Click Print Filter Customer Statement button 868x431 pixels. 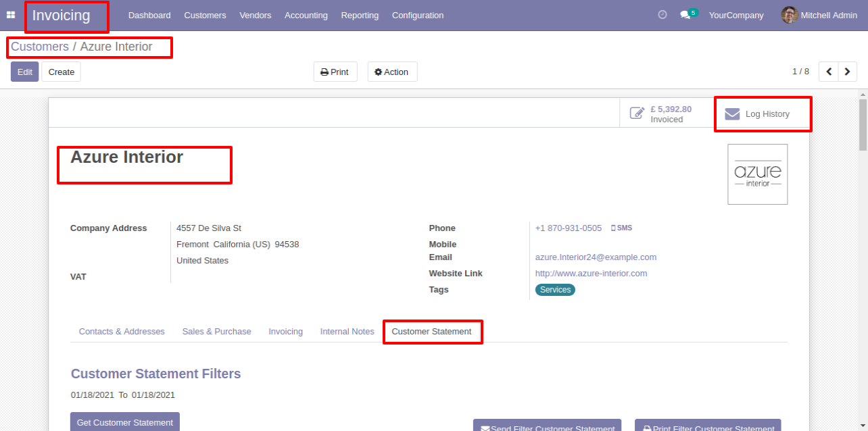708,425
